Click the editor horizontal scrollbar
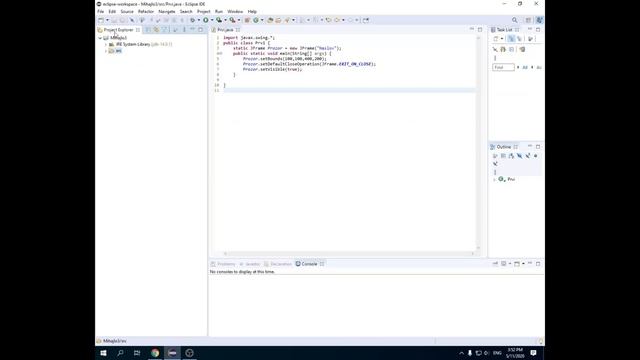This screenshot has width=640, height=360. pyautogui.click(x=349, y=253)
